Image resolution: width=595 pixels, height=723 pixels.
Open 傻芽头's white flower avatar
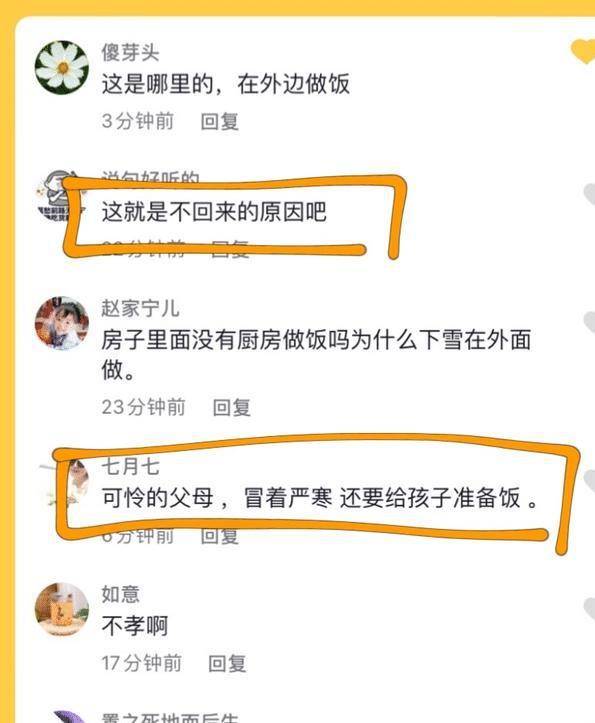tap(62, 67)
